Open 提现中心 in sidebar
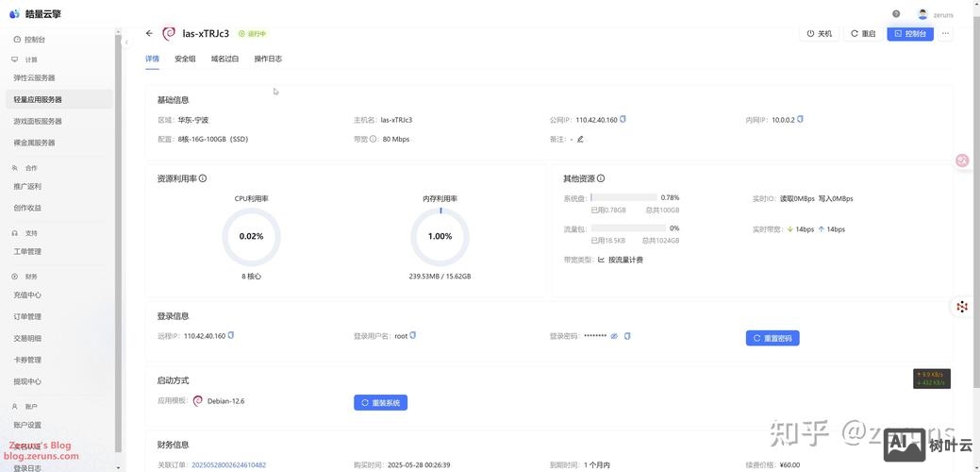Image resolution: width=980 pixels, height=472 pixels. pyautogui.click(x=27, y=381)
